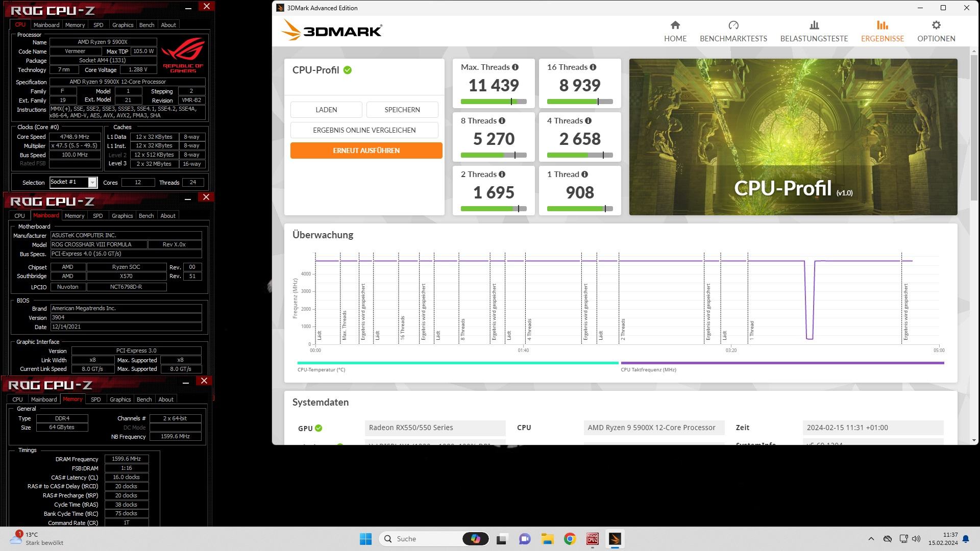Click the Core Speed 4748.9 MHz value
This screenshot has height=551, width=980.
click(x=75, y=137)
